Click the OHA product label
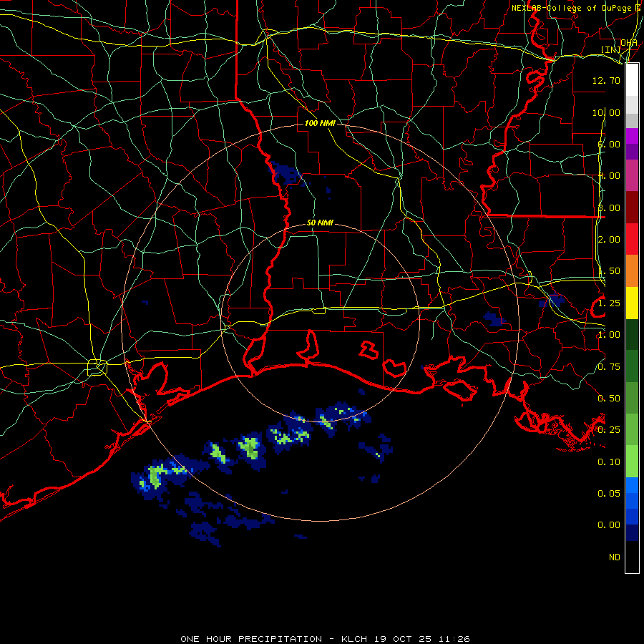 [x=629, y=43]
